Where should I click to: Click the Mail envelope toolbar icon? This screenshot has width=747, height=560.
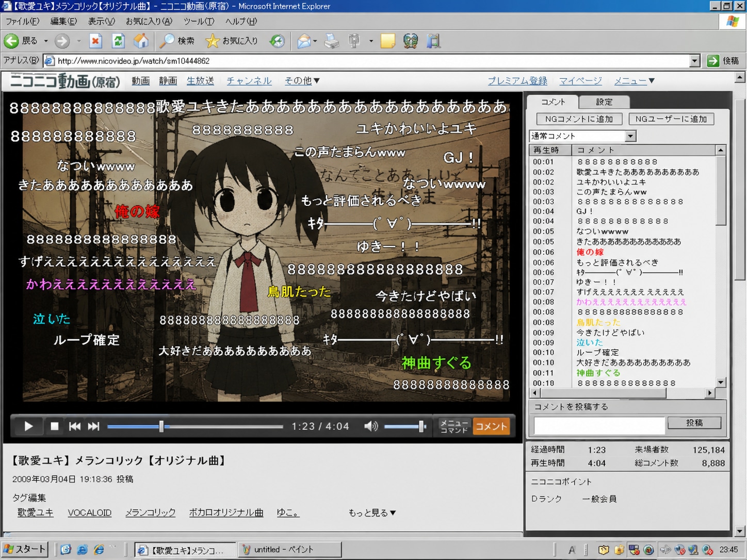[x=304, y=41]
